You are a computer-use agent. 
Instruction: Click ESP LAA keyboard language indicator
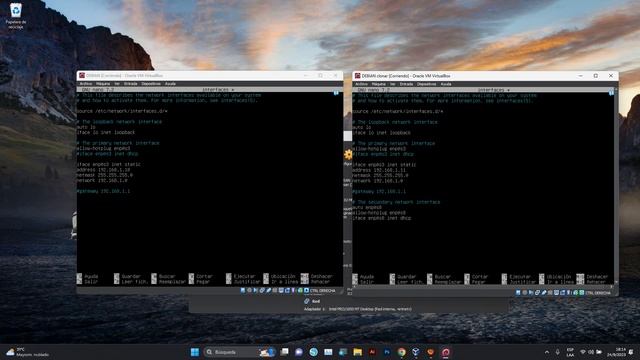(x=570, y=352)
